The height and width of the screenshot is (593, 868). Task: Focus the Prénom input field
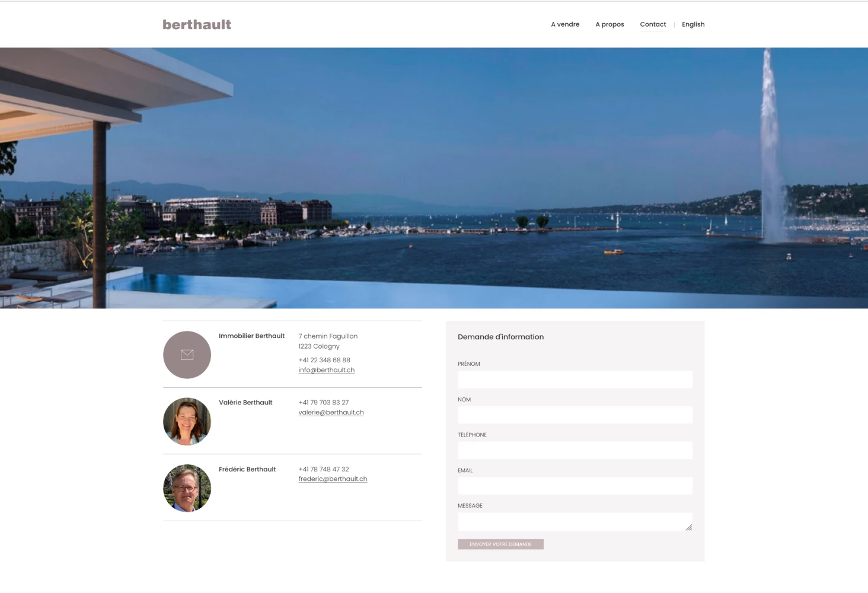click(x=575, y=380)
